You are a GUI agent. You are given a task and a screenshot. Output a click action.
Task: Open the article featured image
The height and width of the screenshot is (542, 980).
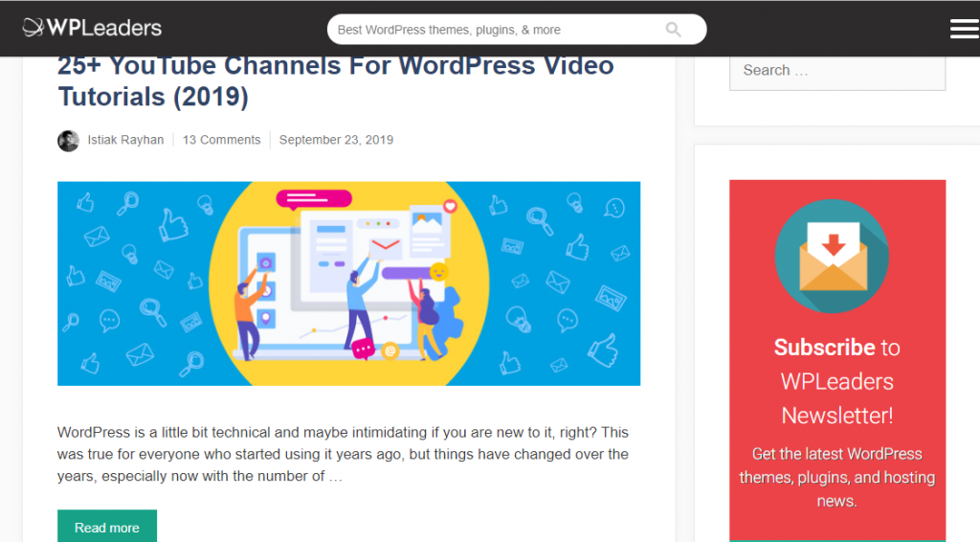coord(348,283)
